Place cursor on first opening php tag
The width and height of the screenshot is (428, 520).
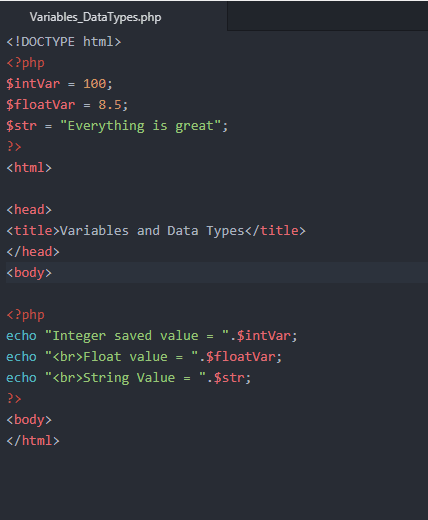point(26,63)
